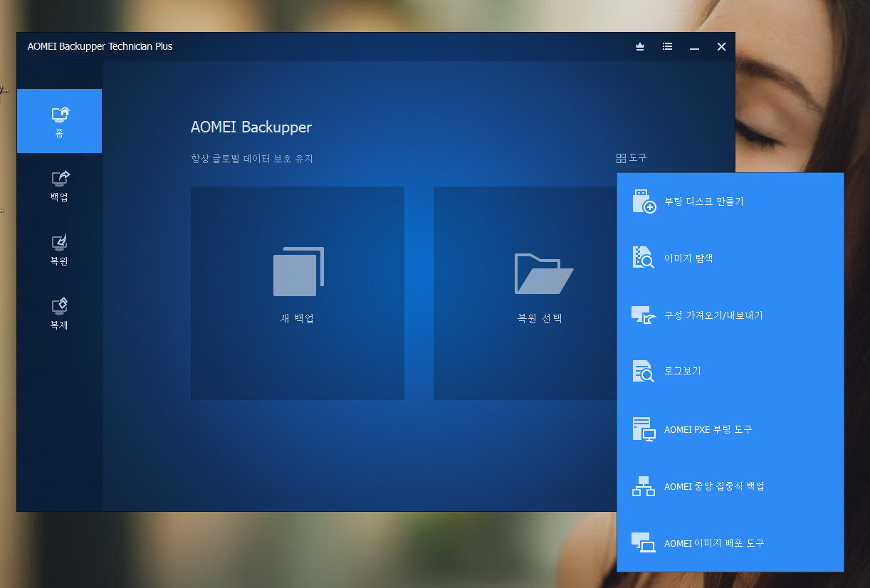Screen dimensions: 870x588
Task: Select 구성 가져오기/내보내기 menu entry
Action: [x=730, y=315]
